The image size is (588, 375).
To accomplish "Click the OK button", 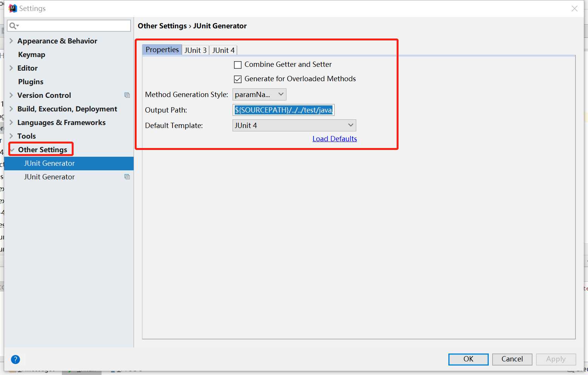I will point(468,359).
